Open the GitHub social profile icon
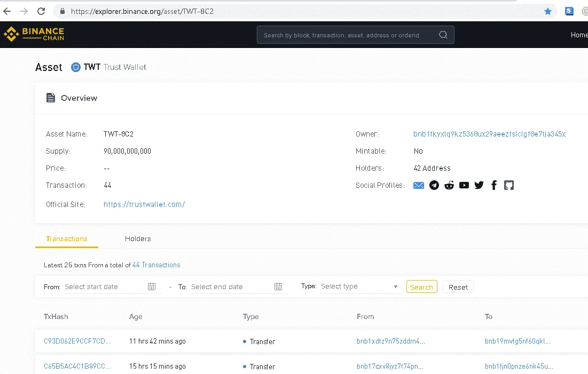Image resolution: width=588 pixels, height=374 pixels. point(509,185)
